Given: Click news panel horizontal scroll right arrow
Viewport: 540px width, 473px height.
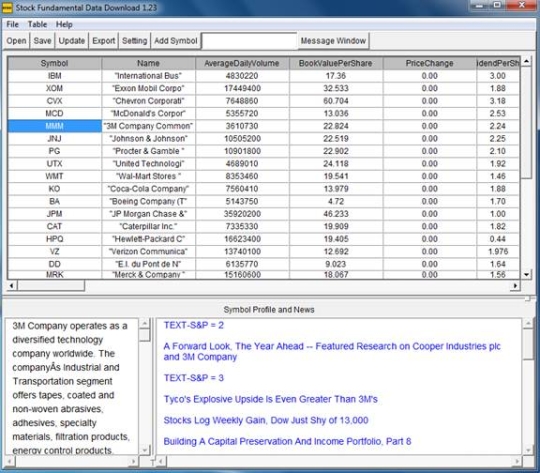Looking at the screenshot, I should click(517, 461).
